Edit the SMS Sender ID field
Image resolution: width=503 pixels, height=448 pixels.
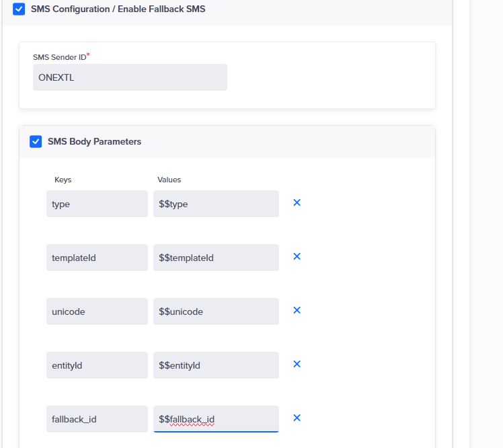pyautogui.click(x=130, y=77)
